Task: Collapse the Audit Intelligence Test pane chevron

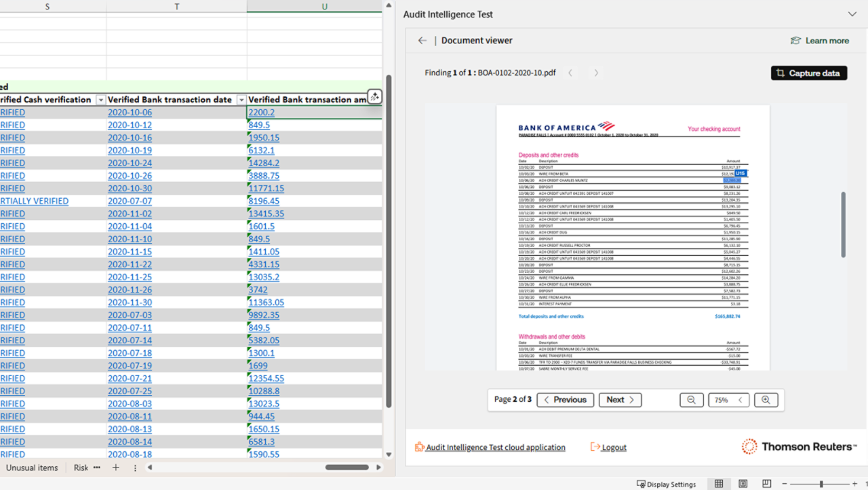Action: tap(852, 14)
